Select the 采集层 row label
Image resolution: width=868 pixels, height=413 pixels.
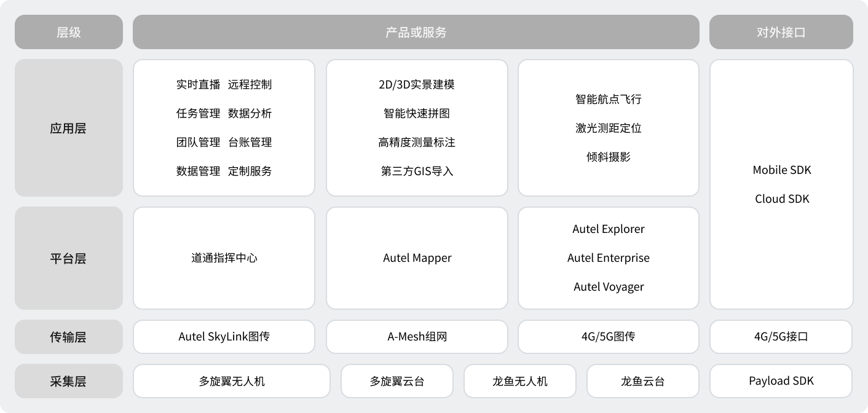pos(69,381)
